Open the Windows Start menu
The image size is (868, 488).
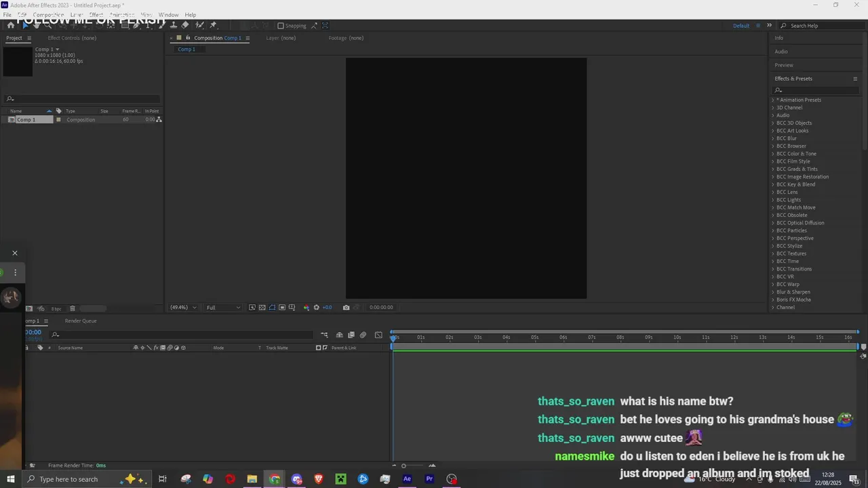coord(11,479)
